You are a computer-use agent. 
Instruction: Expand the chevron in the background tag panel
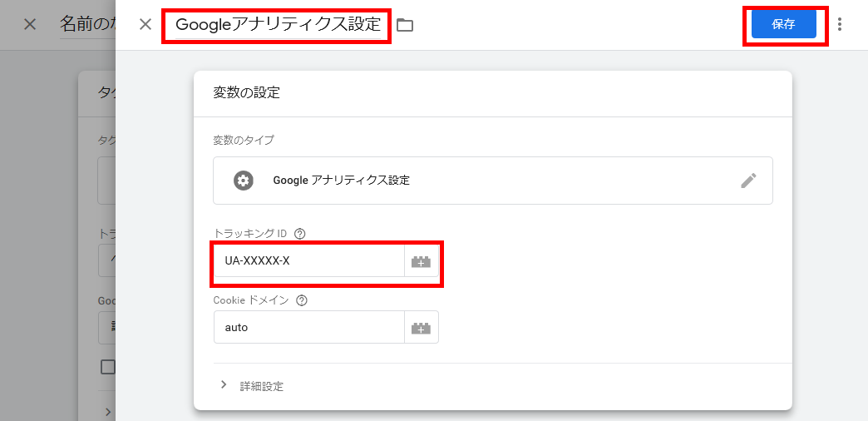(x=108, y=412)
